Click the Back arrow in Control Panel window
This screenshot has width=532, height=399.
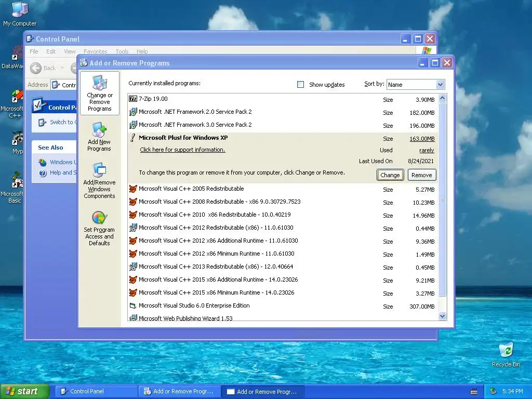36,68
